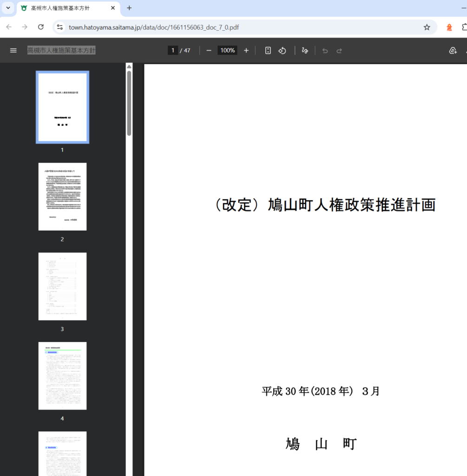This screenshot has height=476, width=467.
Task: View site information icon in address bar
Action: 60,27
